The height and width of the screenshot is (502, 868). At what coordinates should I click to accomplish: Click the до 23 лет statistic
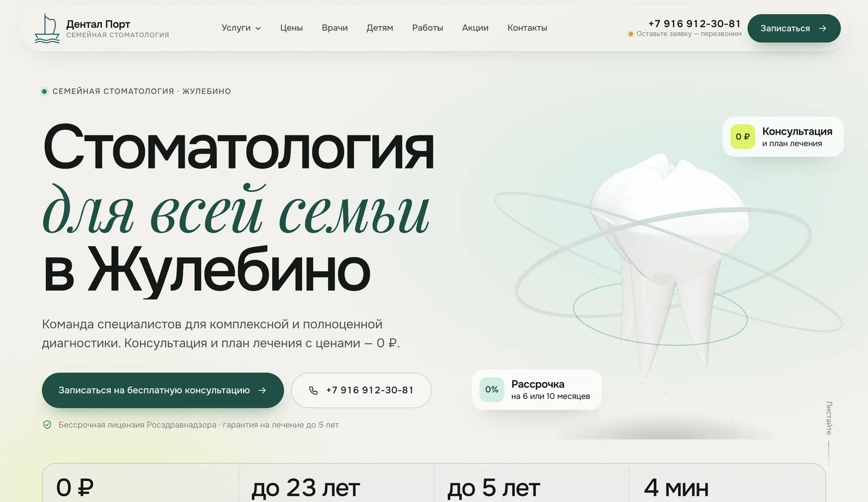click(305, 487)
